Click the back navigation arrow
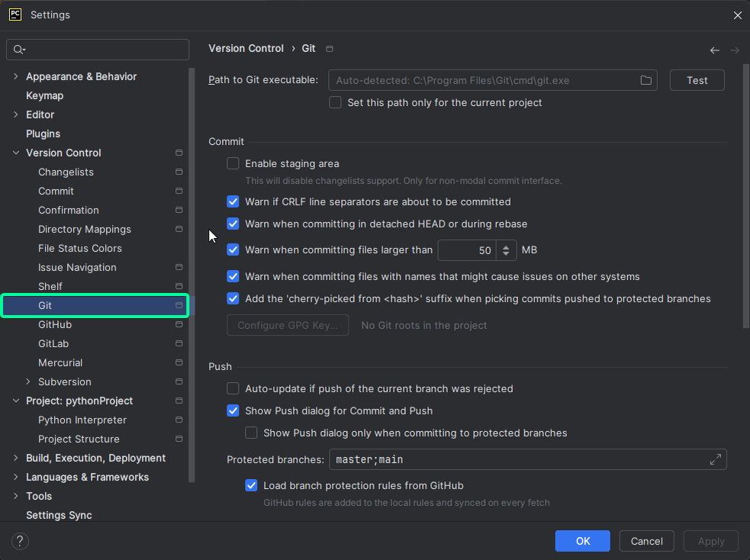Screen dimensions: 750x560 [x=714, y=50]
